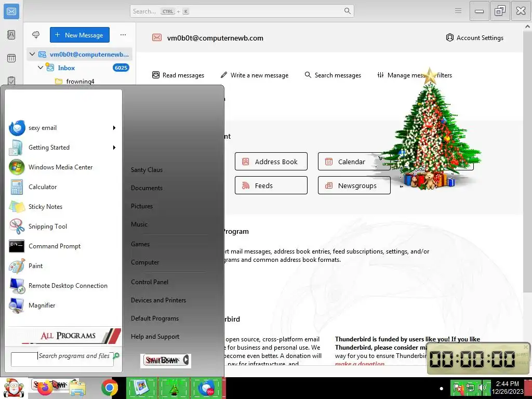Viewport: 532px width, 399px height.
Task: Click All Programs in the Start menu
Action: (68, 336)
